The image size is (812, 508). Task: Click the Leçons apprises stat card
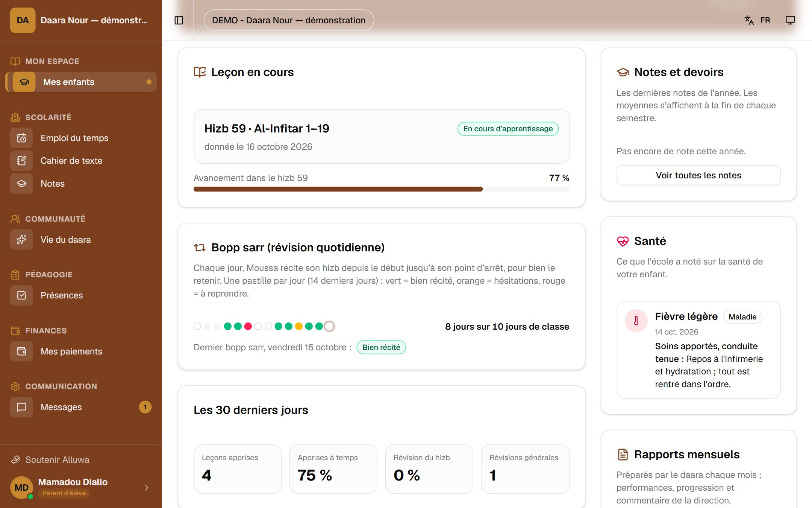[x=237, y=469]
